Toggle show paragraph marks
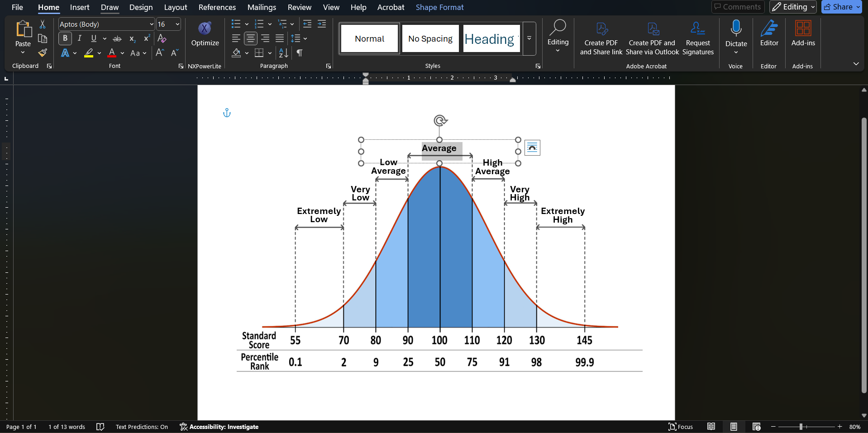This screenshot has height=433, width=868. tap(299, 53)
